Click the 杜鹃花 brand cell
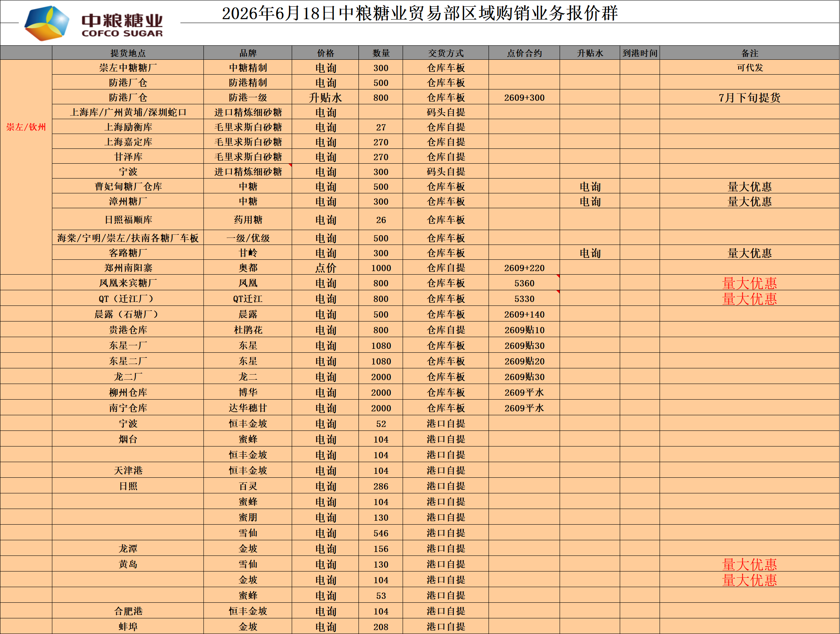 (248, 330)
